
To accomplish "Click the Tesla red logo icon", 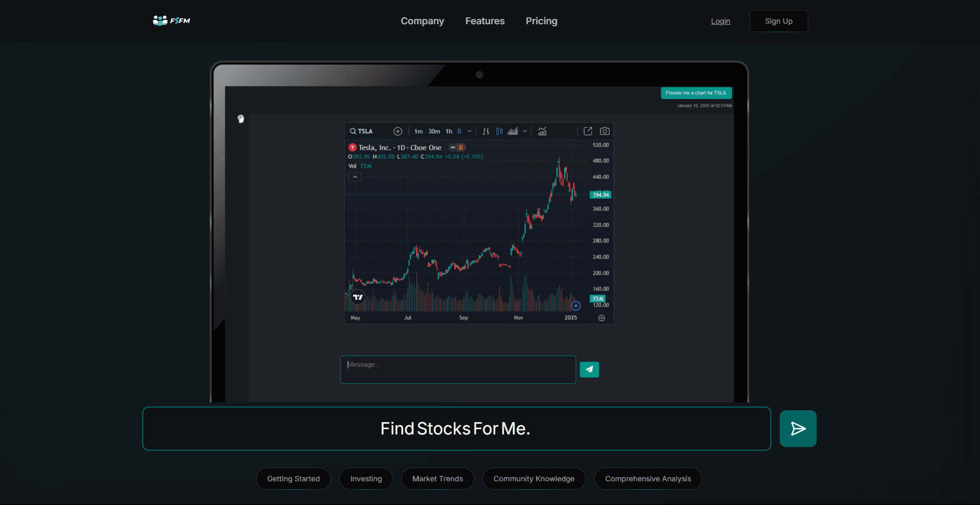I will 352,147.
